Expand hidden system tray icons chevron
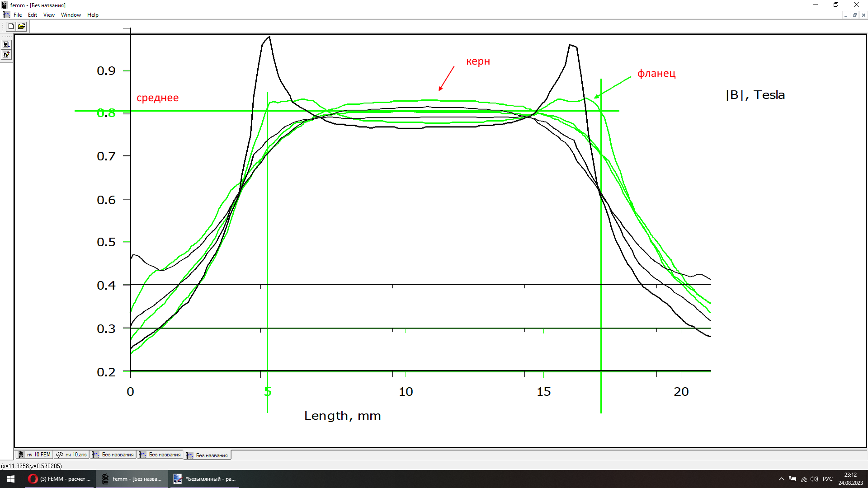Image resolution: width=868 pixels, height=488 pixels. click(781, 479)
